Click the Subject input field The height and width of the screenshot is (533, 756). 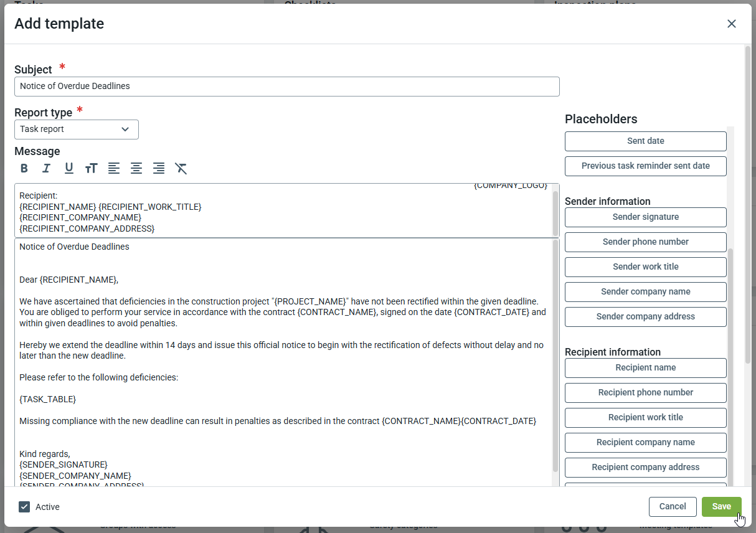click(286, 87)
